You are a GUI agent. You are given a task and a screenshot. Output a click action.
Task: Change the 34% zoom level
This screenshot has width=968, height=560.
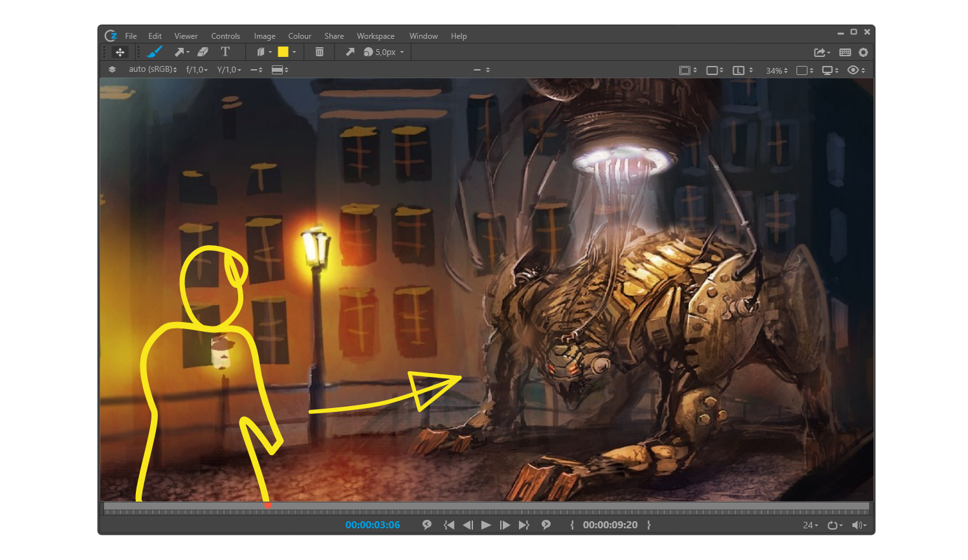pyautogui.click(x=776, y=70)
